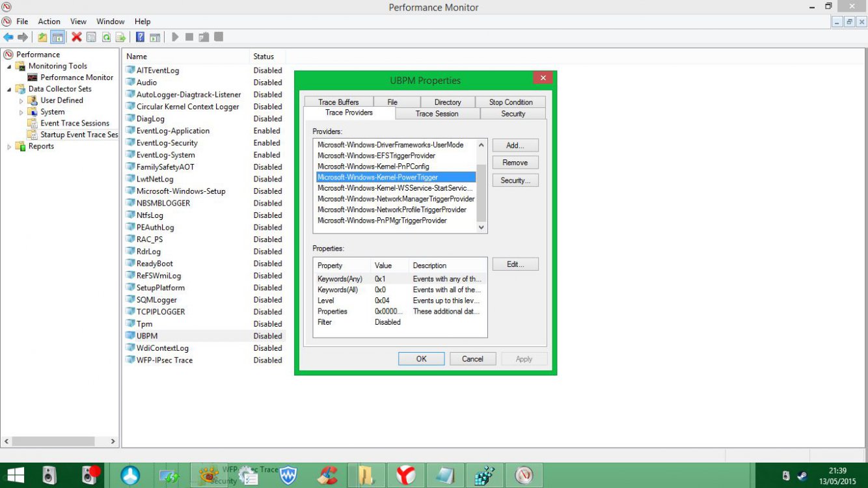Select the Filter property row
Viewport: 868px width, 488px height.
pyautogui.click(x=400, y=322)
